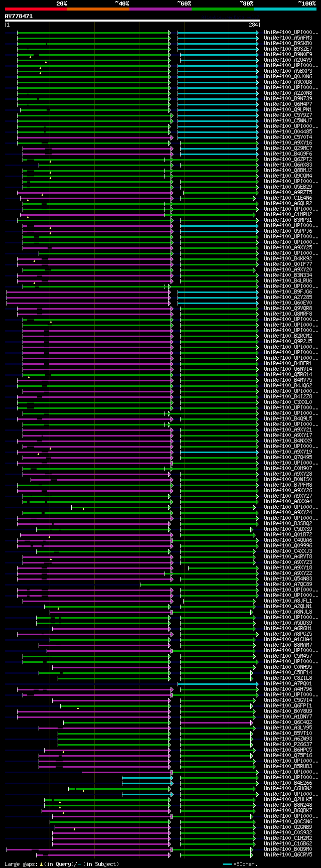Select the UniRef100_B4NXX9 label
321x868 pixels.
click(288, 441)
